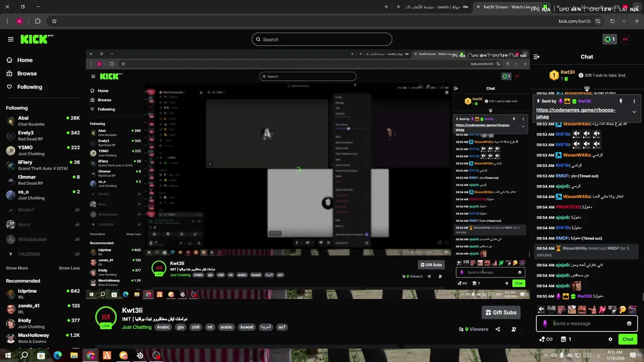The width and height of the screenshot is (644, 362).
Task: Click the Kwt3li channel avatar with LIVE badge
Action: [x=106, y=317]
